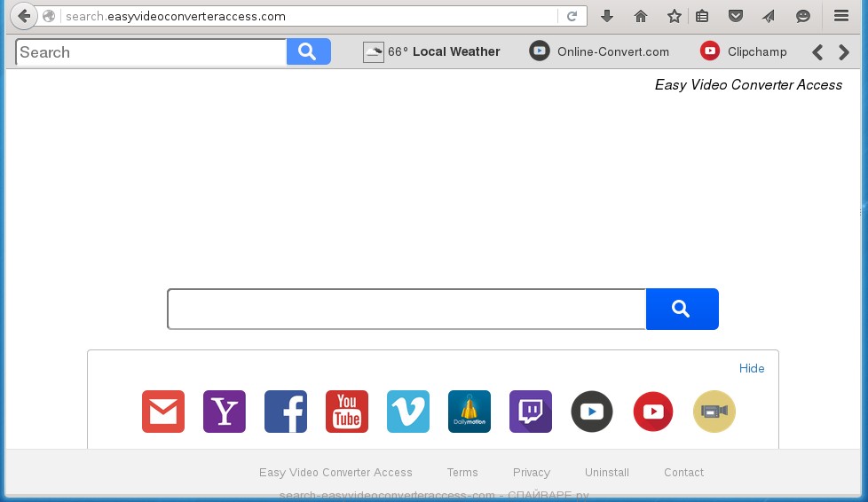Open the Twitch shortcut icon
Viewport: 868px width, 502px height.
[531, 412]
